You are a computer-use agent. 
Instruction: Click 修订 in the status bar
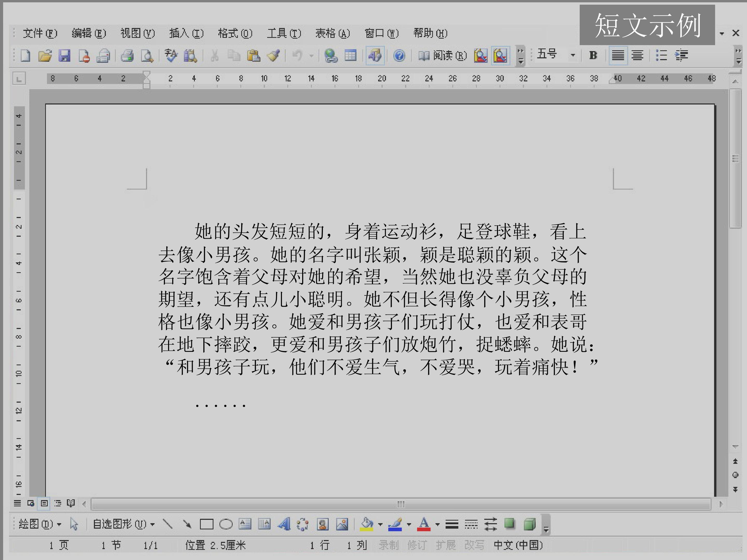[417, 545]
